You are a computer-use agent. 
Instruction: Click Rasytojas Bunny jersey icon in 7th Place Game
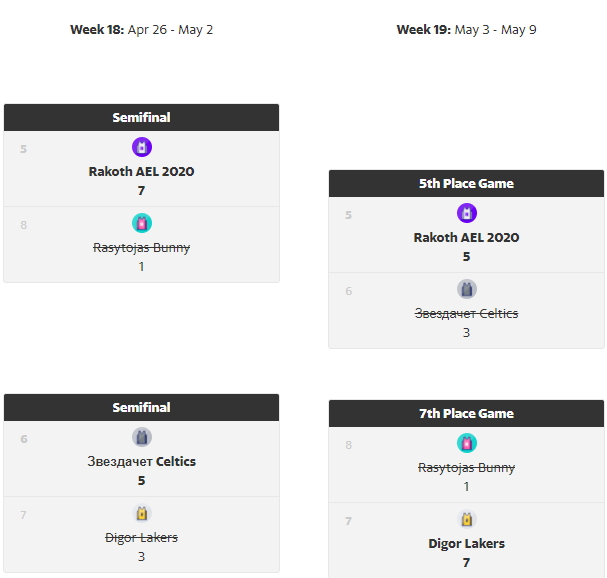click(x=467, y=443)
